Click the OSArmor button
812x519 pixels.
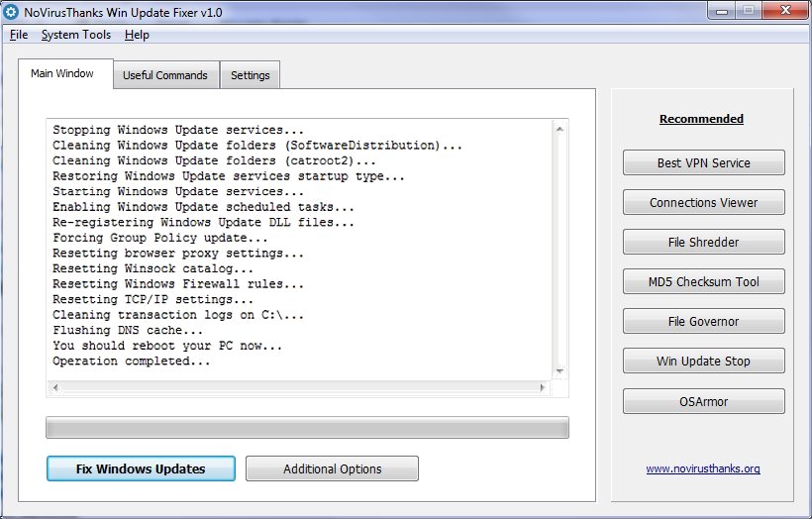point(704,401)
